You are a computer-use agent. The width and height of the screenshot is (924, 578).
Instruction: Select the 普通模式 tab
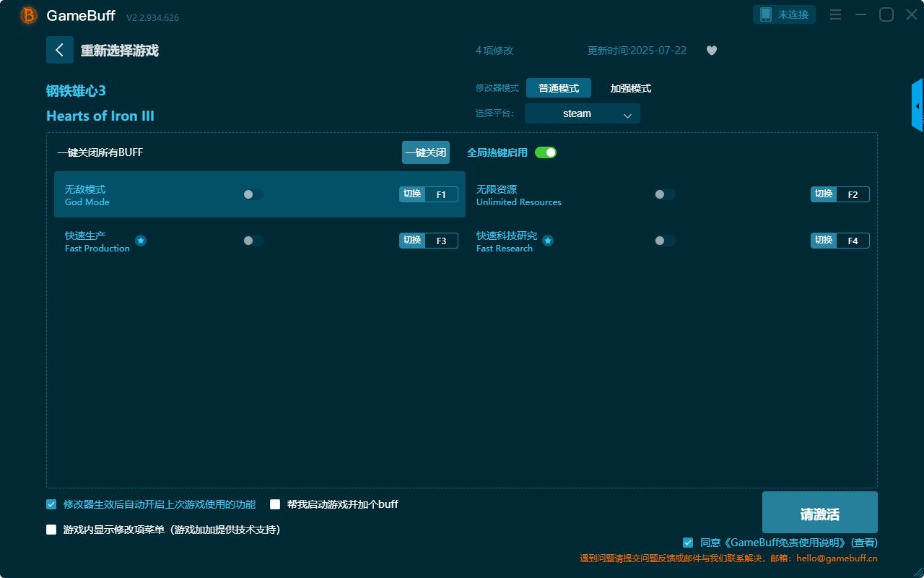point(559,88)
